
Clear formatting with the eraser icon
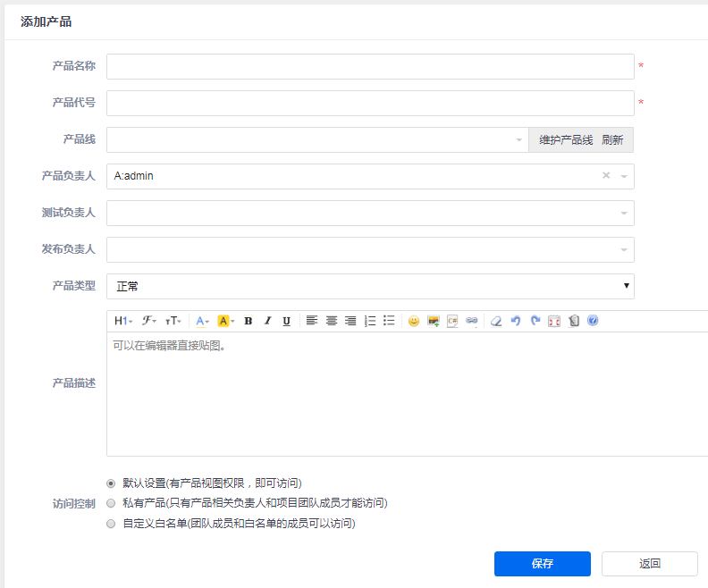tap(496, 321)
